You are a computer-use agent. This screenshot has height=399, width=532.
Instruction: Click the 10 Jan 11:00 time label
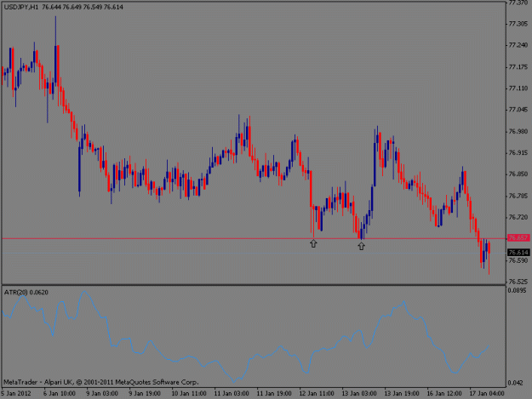point(189,393)
